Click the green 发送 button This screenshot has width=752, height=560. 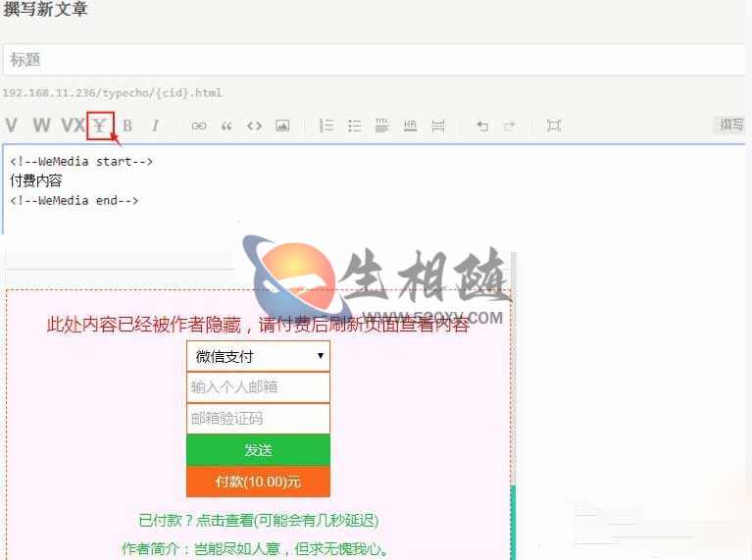(x=258, y=450)
